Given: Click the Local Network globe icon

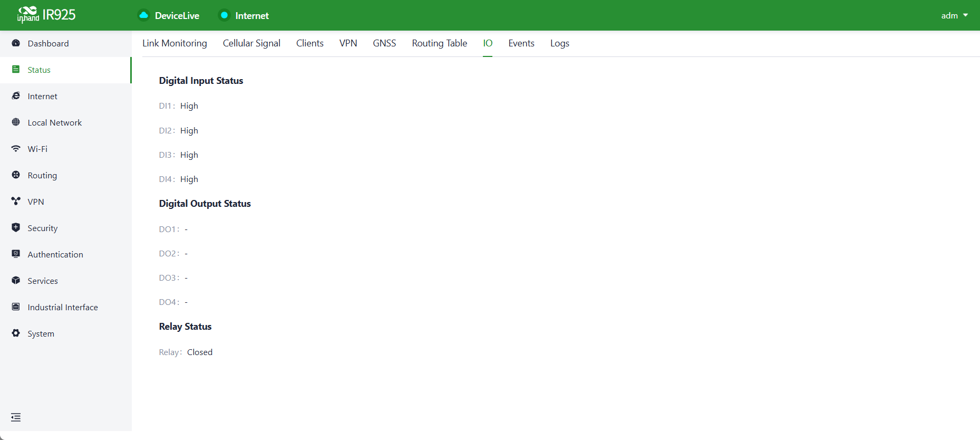Looking at the screenshot, I should click(x=16, y=122).
